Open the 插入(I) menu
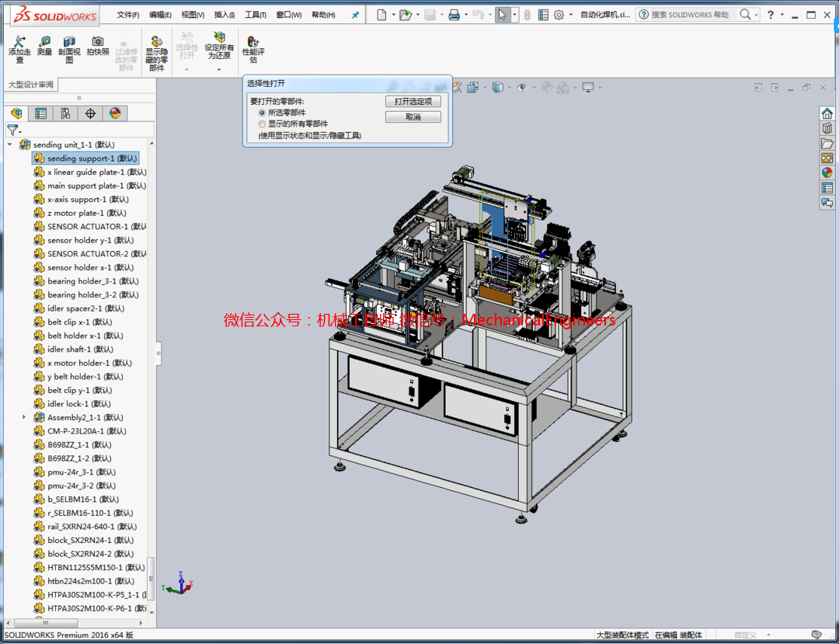The height and width of the screenshot is (644, 839). coord(224,13)
